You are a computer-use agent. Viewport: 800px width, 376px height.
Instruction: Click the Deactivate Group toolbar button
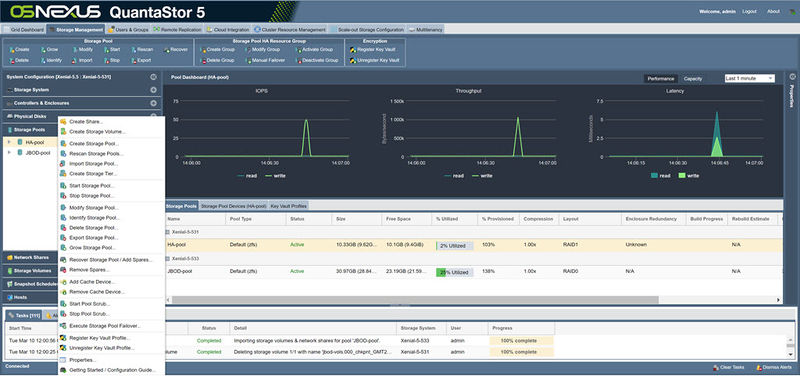(x=317, y=60)
